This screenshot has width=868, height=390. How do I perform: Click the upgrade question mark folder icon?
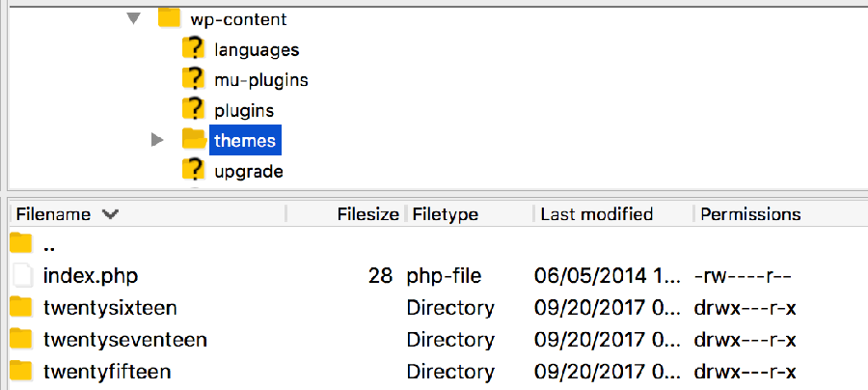[194, 171]
